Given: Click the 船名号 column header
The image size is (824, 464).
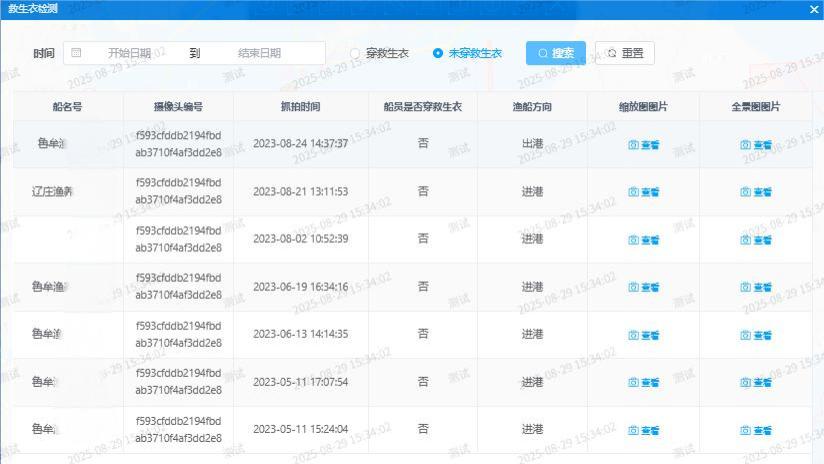Looking at the screenshot, I should (67, 107).
